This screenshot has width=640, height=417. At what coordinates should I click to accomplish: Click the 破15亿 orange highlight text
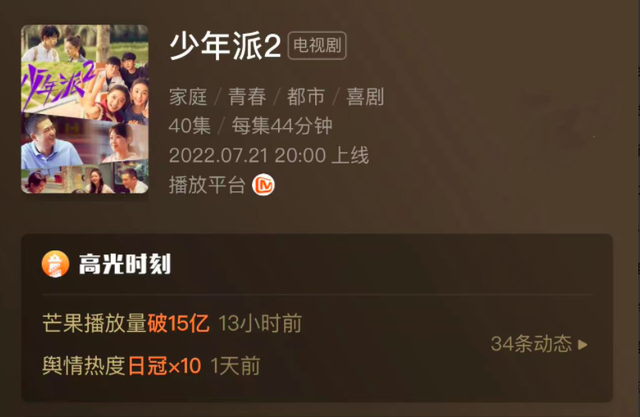(178, 323)
